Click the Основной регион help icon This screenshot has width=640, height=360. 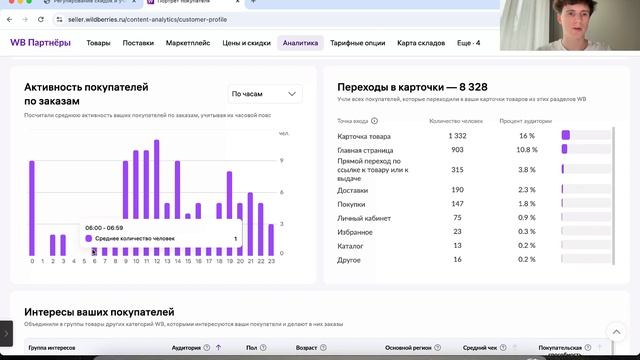click(x=438, y=347)
